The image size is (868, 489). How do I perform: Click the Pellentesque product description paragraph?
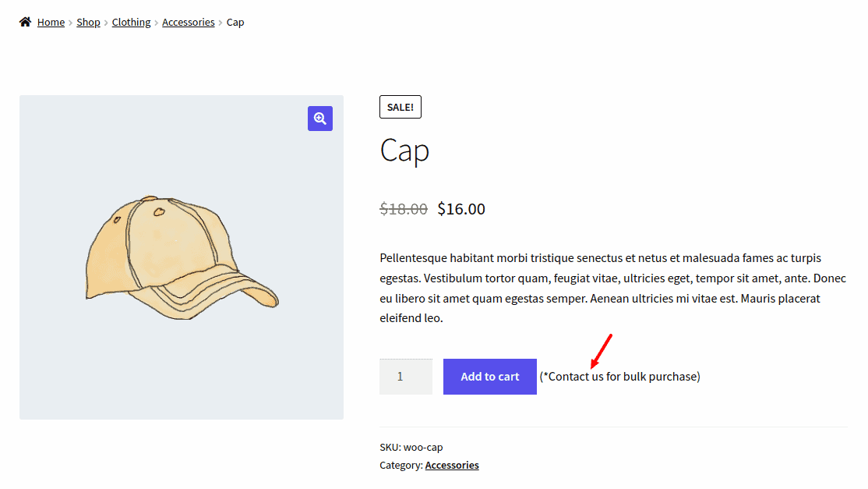point(612,288)
